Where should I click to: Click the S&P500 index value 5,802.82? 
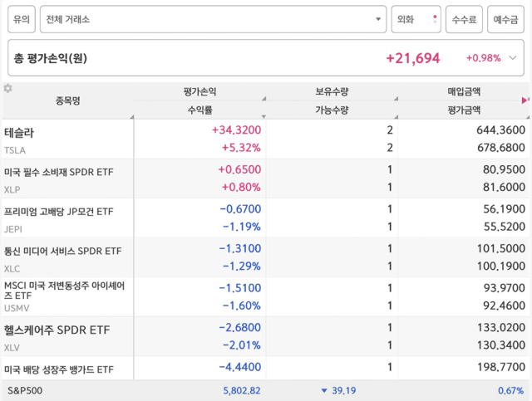coord(242,390)
